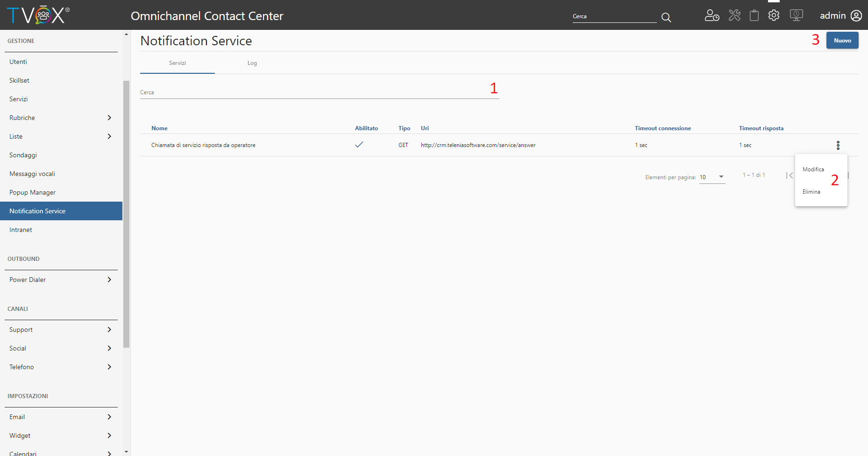Image resolution: width=868 pixels, height=456 pixels.
Task: Open the user schedule icon in header
Action: click(712, 16)
